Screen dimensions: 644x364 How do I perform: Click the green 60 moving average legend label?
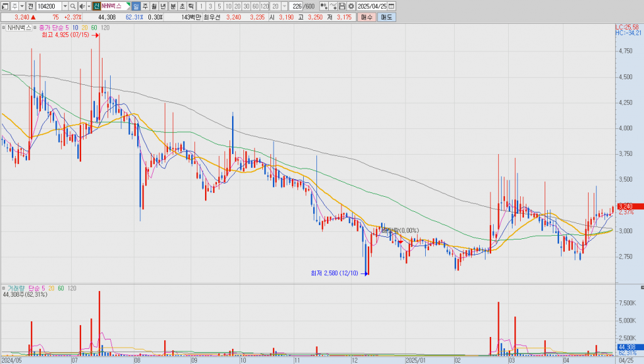click(x=94, y=28)
